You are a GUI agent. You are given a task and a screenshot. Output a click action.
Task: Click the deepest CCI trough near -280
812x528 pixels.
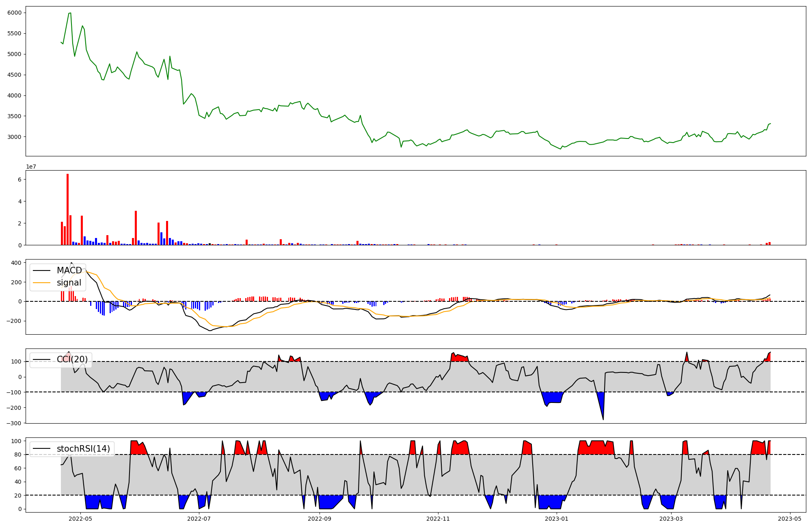pos(603,419)
